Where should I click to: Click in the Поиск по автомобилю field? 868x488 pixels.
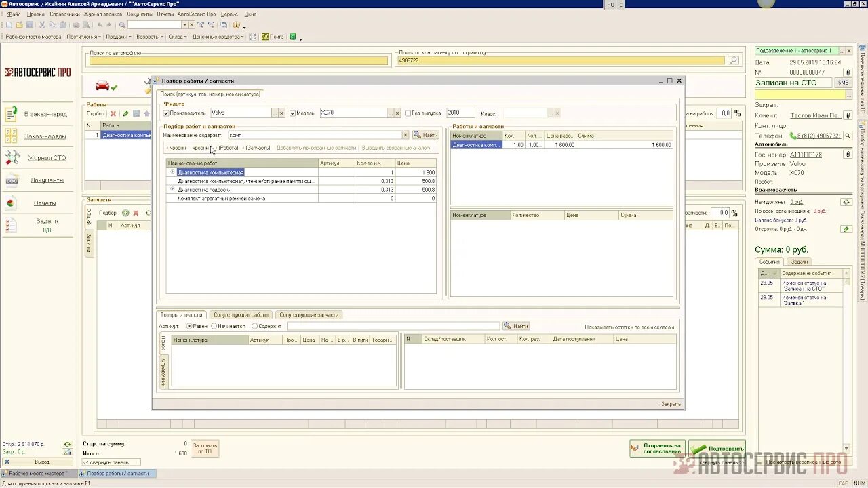[x=238, y=60]
